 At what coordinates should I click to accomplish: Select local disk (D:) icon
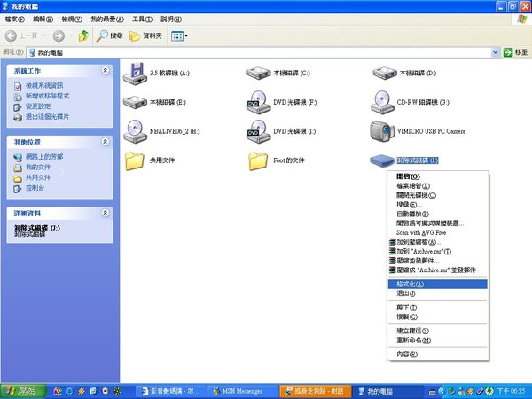[x=385, y=73]
